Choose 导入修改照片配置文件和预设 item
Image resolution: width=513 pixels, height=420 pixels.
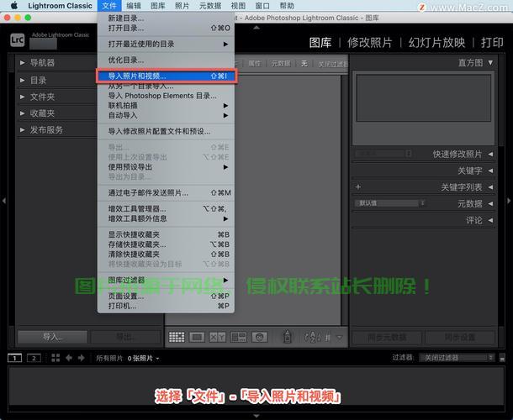(x=167, y=131)
